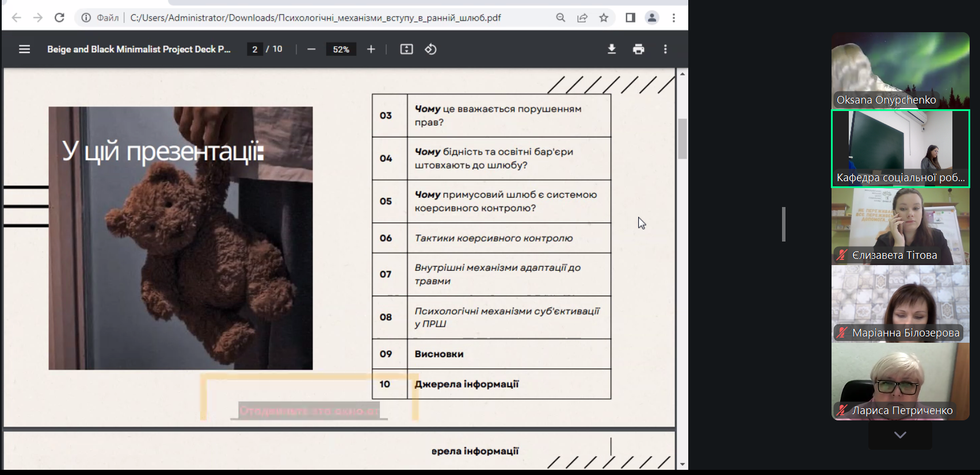980x475 pixels.
Task: Expand more participants with down chevron
Action: (x=900, y=435)
